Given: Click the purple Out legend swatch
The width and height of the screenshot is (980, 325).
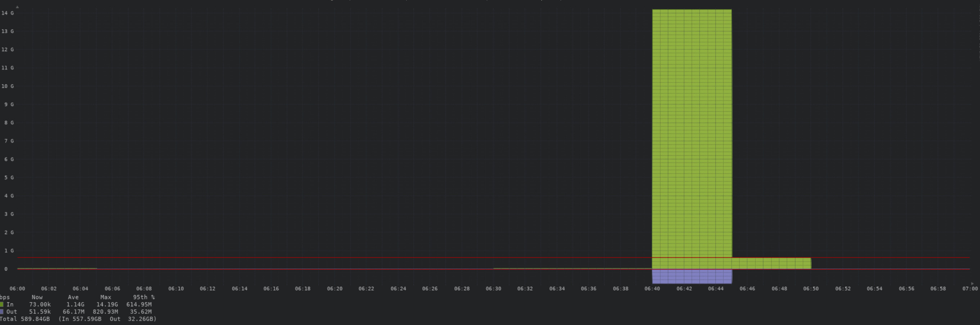Looking at the screenshot, I should click(3, 311).
